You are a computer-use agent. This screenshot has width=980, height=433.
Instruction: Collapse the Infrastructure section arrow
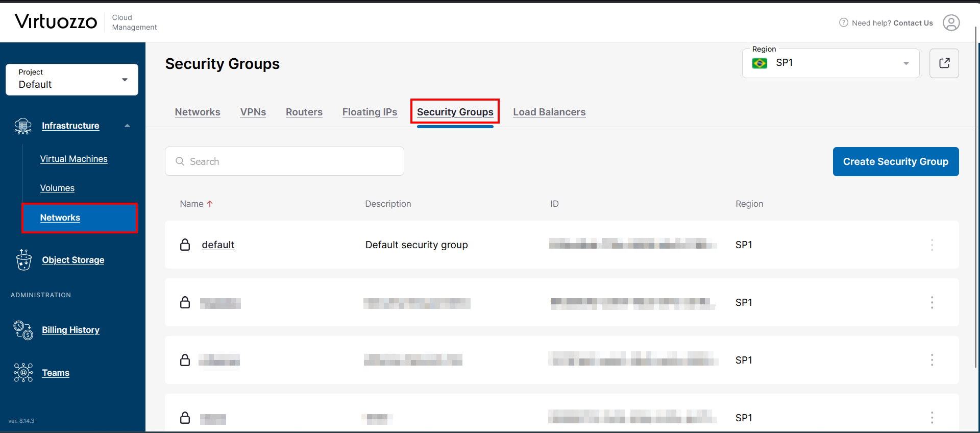[127, 126]
